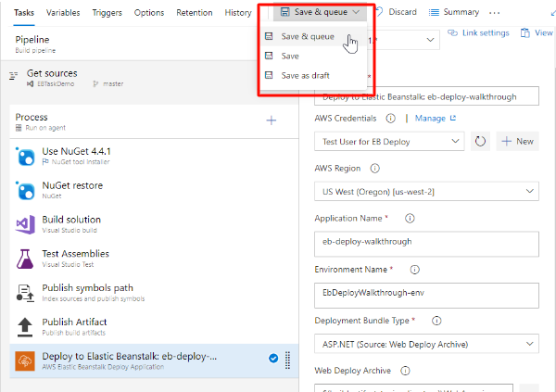Add a task with the plus icon
The width and height of the screenshot is (556, 392).
[x=272, y=120]
